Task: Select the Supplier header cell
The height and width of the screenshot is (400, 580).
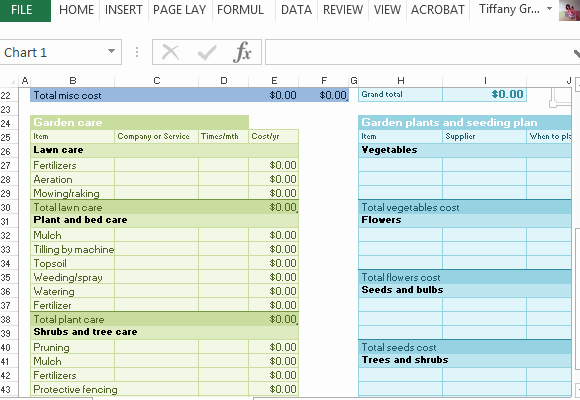Action: click(x=484, y=136)
